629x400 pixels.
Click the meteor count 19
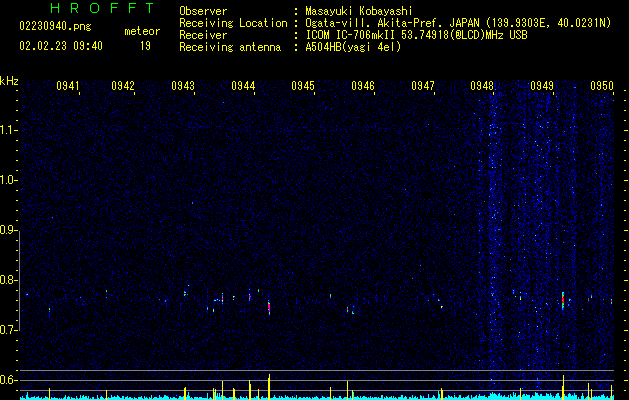pyautogui.click(x=145, y=46)
